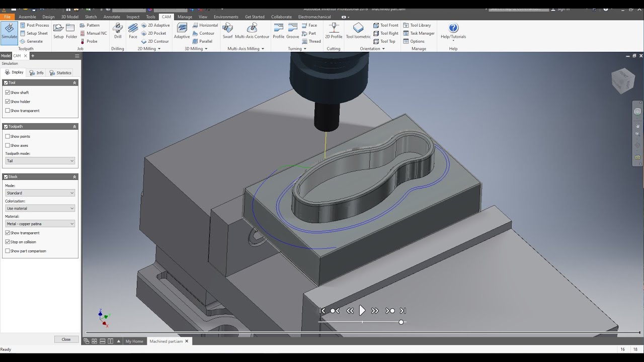The width and height of the screenshot is (644, 362).
Task: Uncheck the Stock section checkbox
Action: click(6, 177)
